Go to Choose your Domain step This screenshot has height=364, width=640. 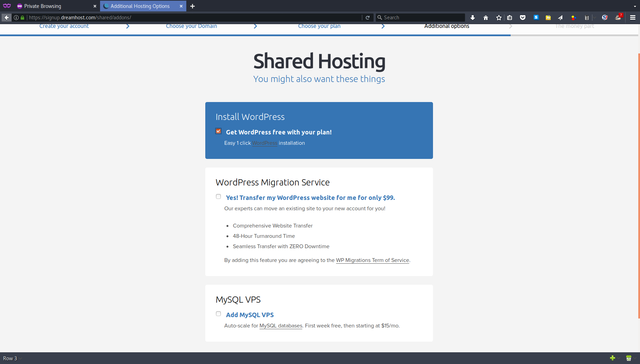point(191,26)
